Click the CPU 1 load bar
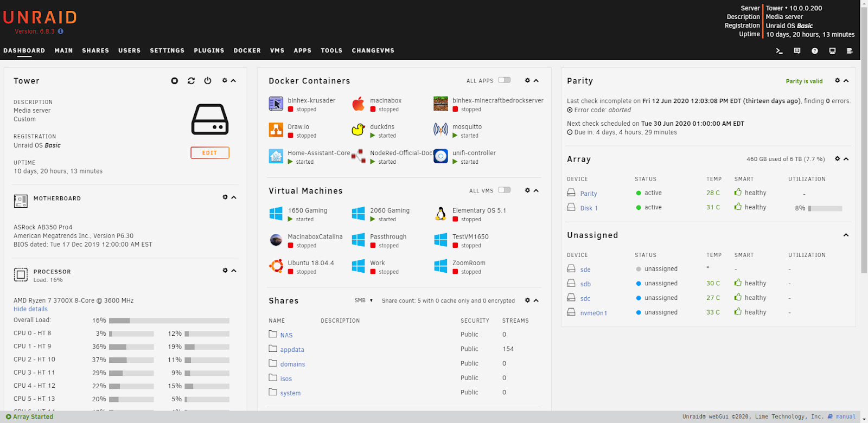 [131, 347]
